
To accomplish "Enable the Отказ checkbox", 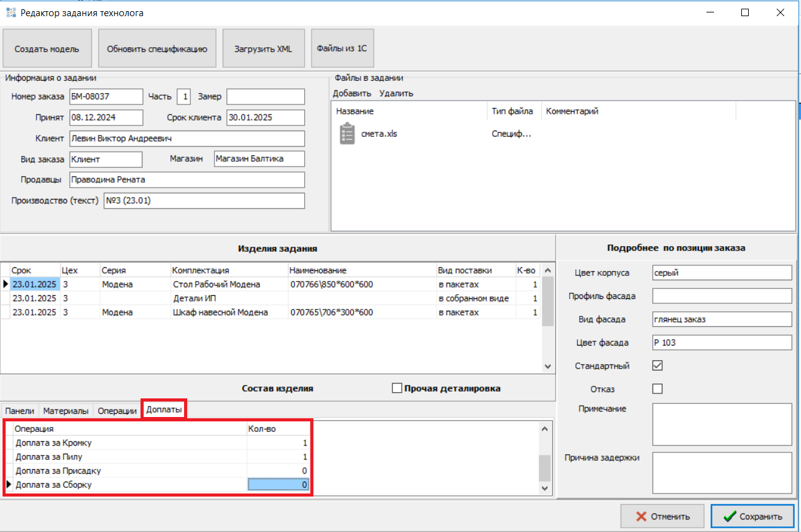I will [657, 389].
